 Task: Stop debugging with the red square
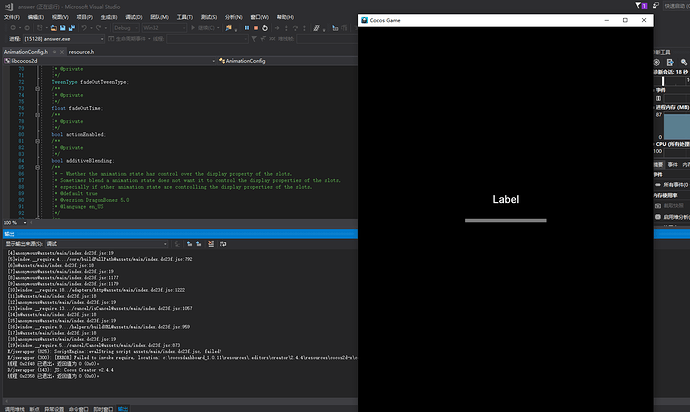pyautogui.click(x=256, y=28)
